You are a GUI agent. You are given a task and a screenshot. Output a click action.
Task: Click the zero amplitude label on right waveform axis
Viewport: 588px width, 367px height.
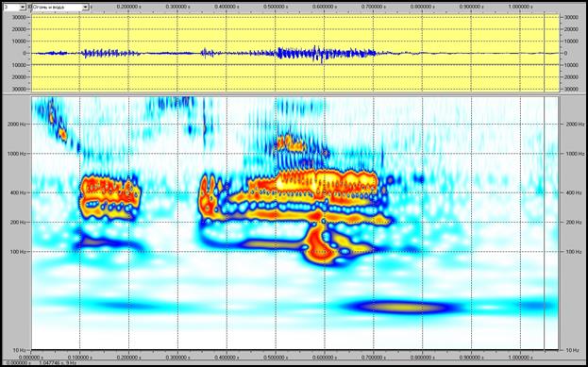[566, 53]
